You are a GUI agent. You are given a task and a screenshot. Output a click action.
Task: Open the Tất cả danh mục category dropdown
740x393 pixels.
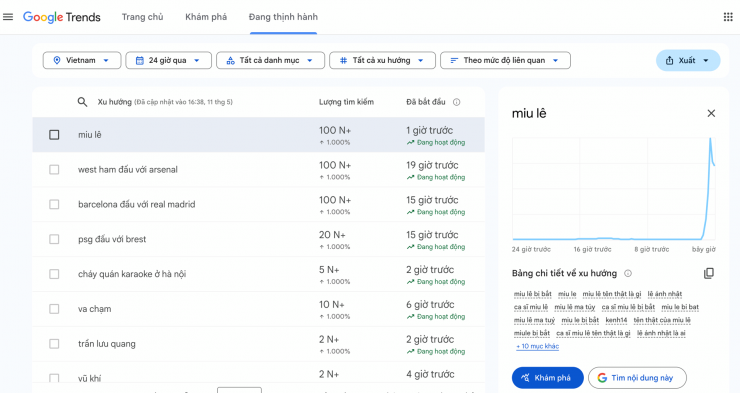pos(270,60)
